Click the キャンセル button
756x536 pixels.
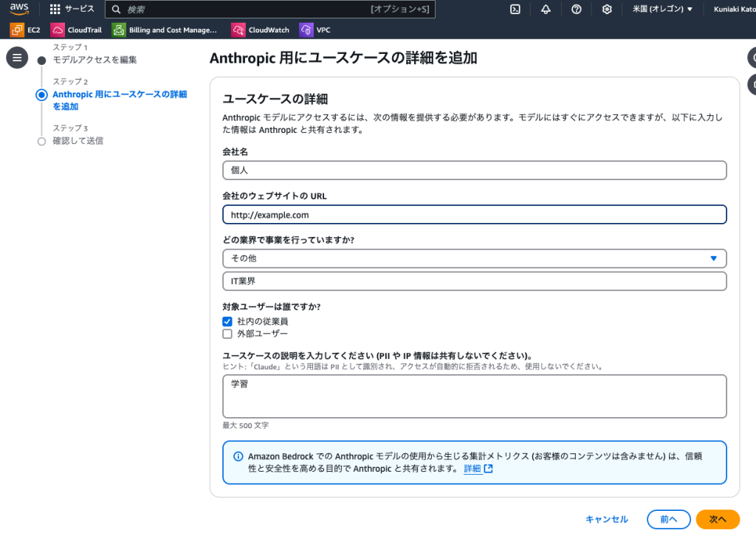607,519
